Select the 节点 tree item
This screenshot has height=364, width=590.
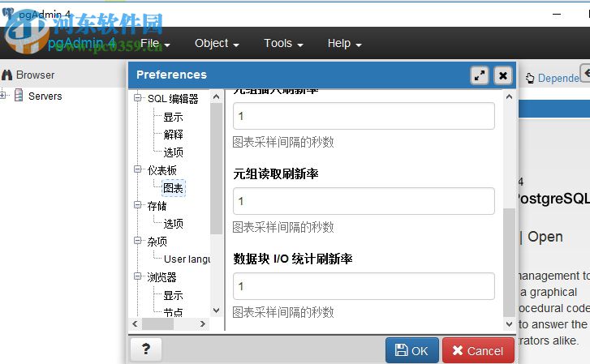173,312
